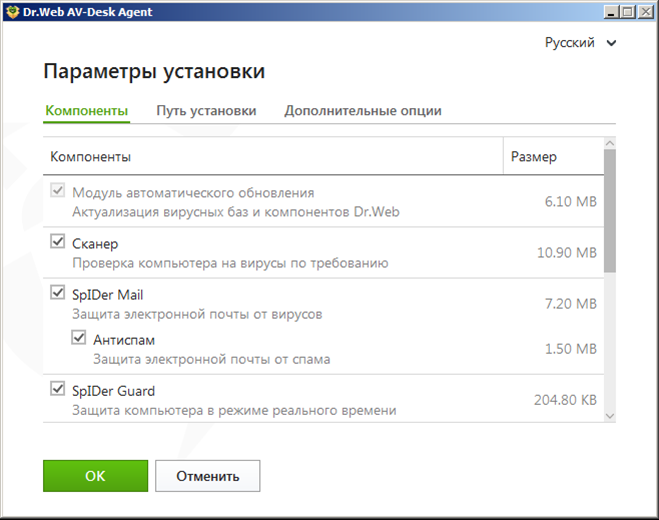This screenshot has width=659, height=520.
Task: Select the Компоненты tab
Action: click(x=87, y=110)
